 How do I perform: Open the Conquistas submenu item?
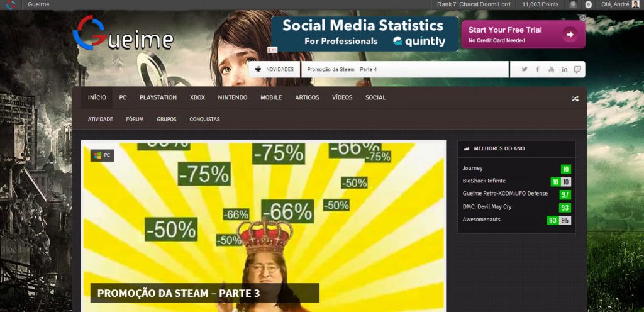tap(204, 120)
